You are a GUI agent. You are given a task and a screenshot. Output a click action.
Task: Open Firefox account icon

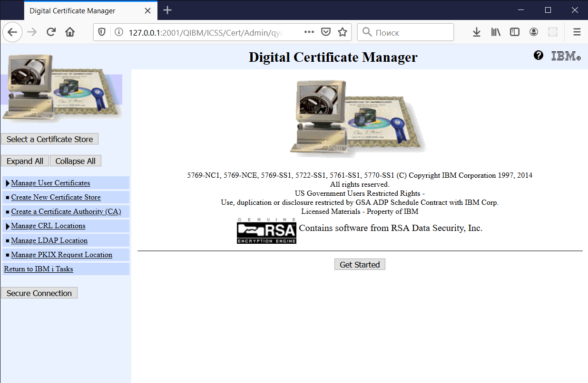point(534,32)
